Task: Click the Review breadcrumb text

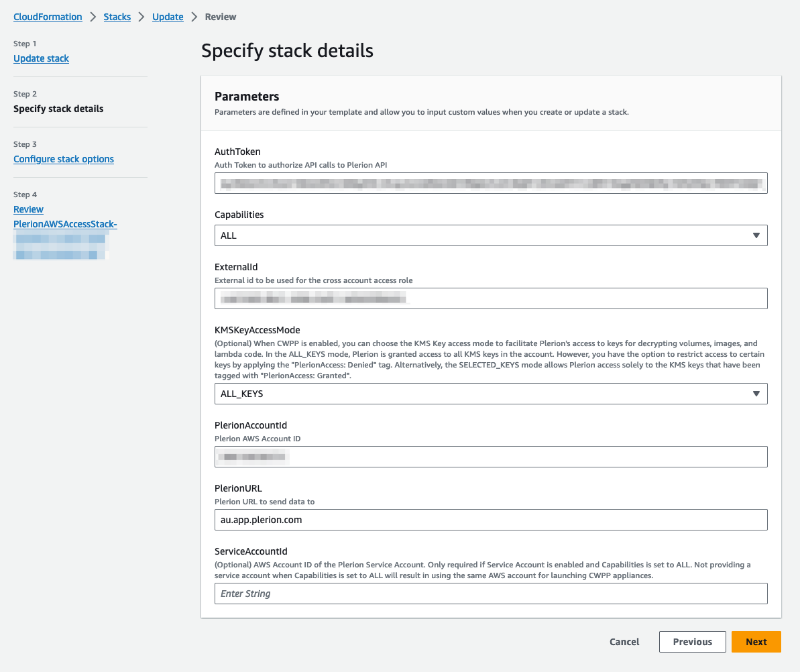Action: coord(221,17)
